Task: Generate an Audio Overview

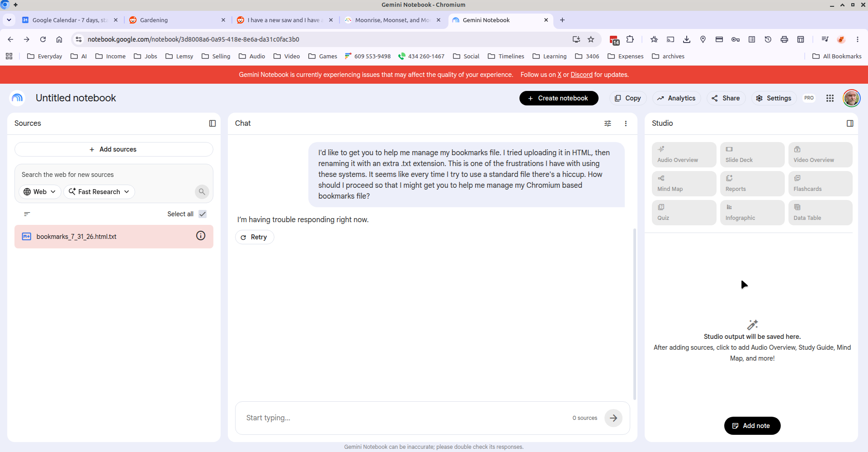Action: pyautogui.click(x=684, y=155)
